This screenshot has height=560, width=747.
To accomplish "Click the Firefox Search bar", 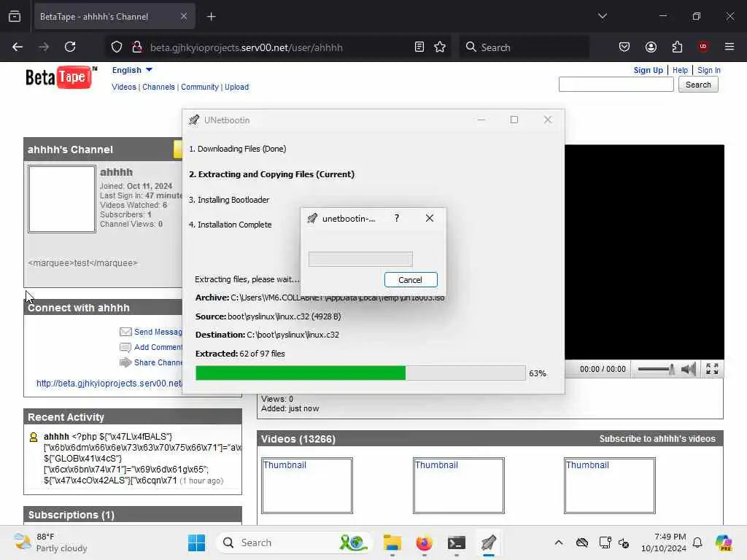I will pyautogui.click(x=524, y=47).
